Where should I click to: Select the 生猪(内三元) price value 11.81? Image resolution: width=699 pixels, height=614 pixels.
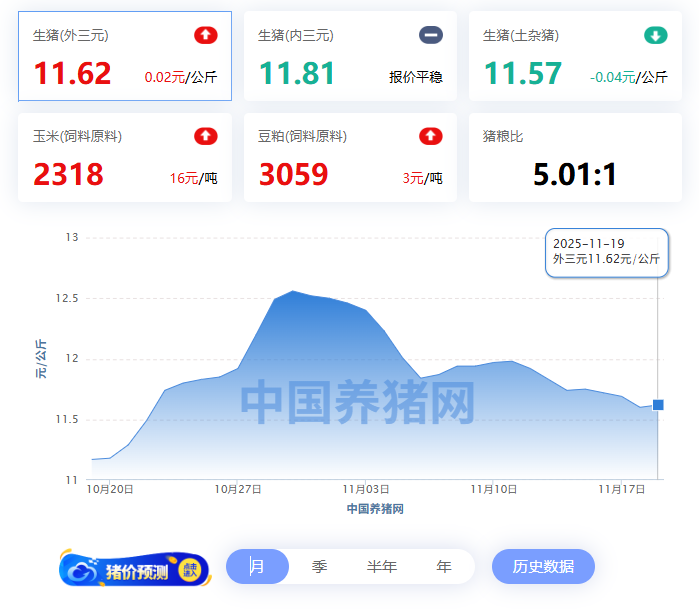[297, 74]
